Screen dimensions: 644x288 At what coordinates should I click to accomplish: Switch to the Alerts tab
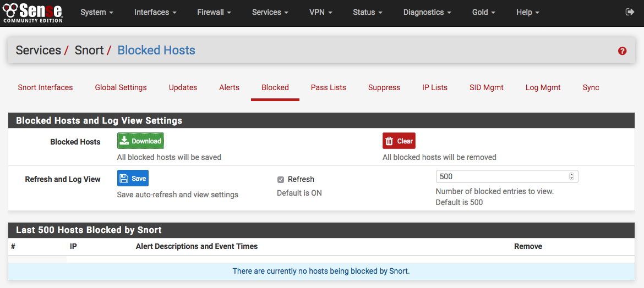click(x=229, y=87)
